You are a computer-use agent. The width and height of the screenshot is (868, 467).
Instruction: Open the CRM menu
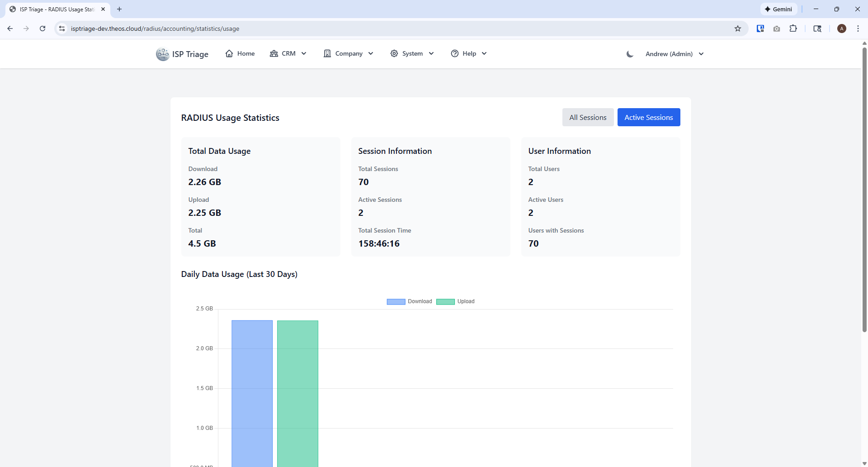click(288, 53)
